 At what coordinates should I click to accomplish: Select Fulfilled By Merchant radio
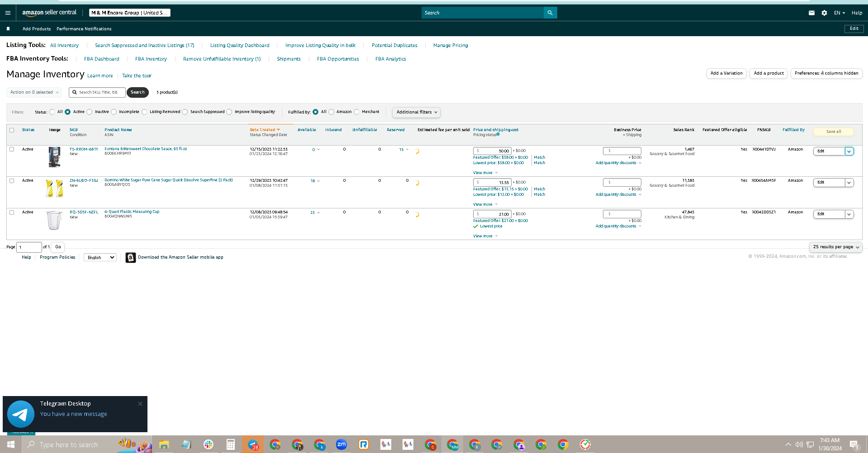point(357,112)
